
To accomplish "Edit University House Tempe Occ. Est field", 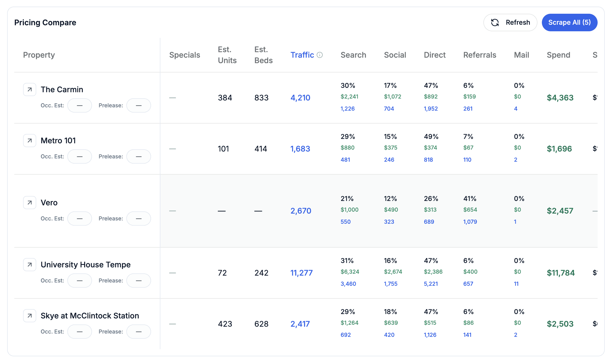I will click(x=80, y=281).
